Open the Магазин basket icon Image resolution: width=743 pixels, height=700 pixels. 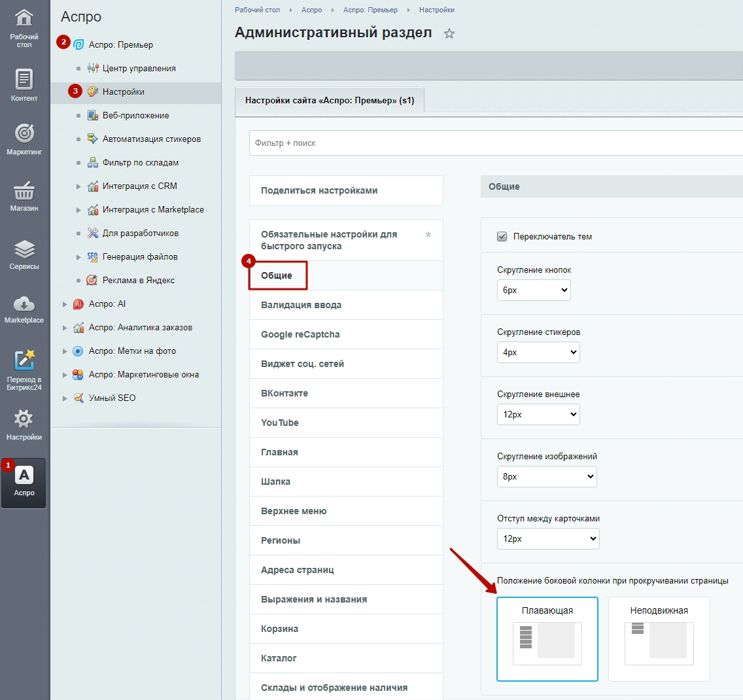24,190
